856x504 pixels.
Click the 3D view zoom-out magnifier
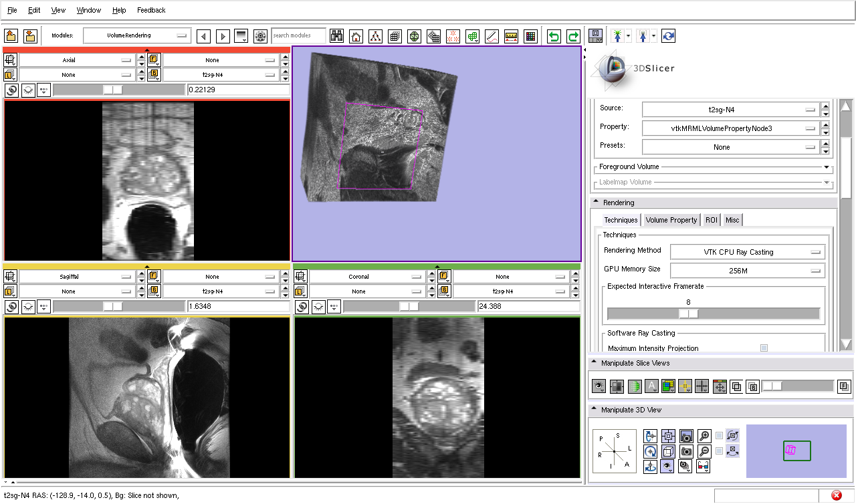pos(704,451)
